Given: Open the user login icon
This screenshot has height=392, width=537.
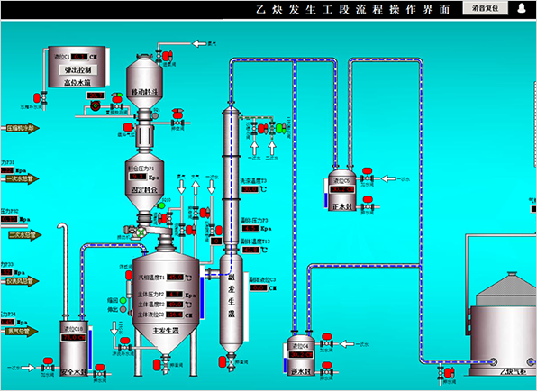Looking at the screenshot, I should 522,8.
